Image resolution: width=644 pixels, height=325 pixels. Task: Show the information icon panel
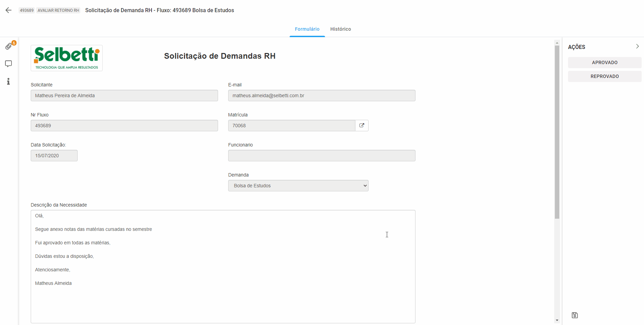coord(8,81)
